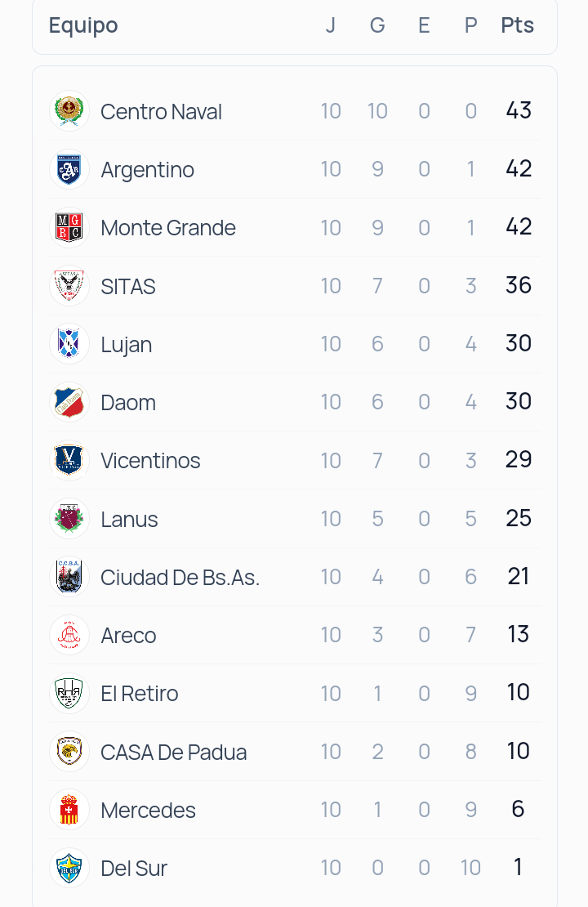Open the Club Daom crest
This screenshot has width=588, height=907.
(69, 402)
